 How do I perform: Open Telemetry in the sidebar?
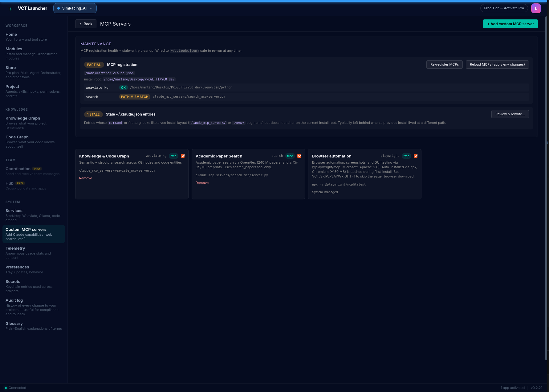click(34, 253)
